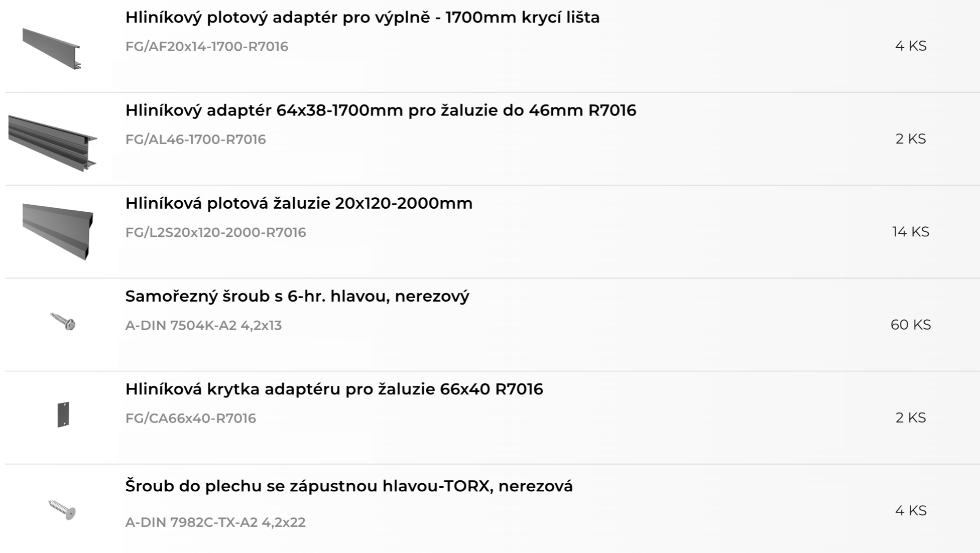Select product code FG/AL46-1700-R7016
Screen dimensions: 980x553
tap(195, 139)
